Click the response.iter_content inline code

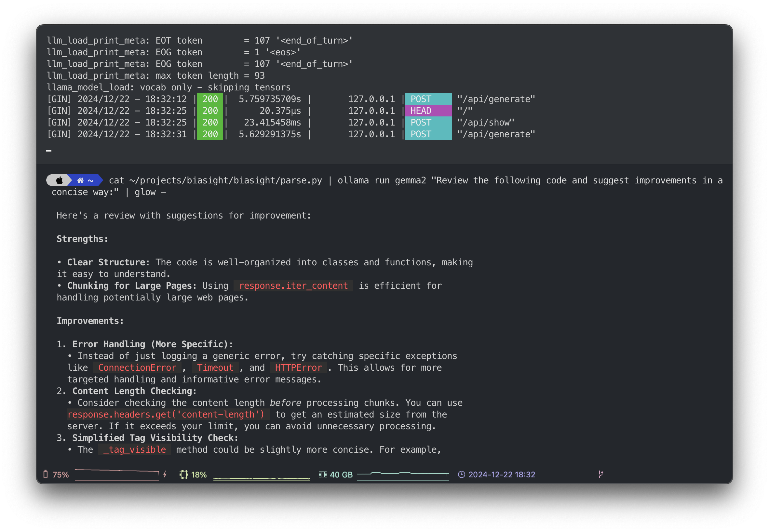(x=293, y=285)
